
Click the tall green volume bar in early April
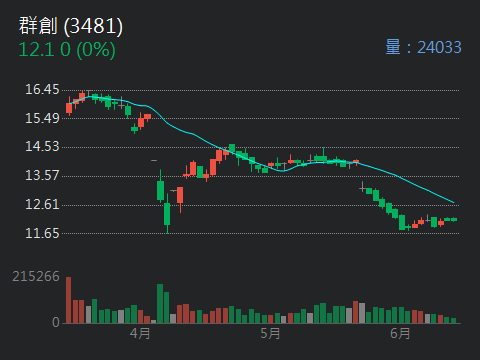click(160, 304)
